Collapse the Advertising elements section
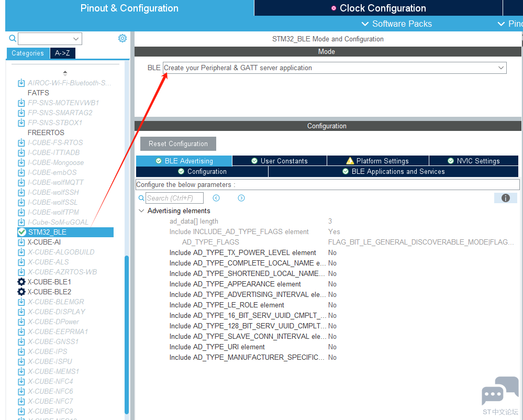523x420 pixels. pyautogui.click(x=141, y=211)
